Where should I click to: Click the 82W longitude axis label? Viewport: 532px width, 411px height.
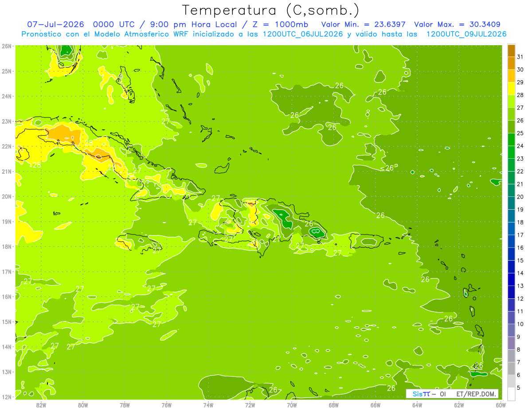(41, 405)
